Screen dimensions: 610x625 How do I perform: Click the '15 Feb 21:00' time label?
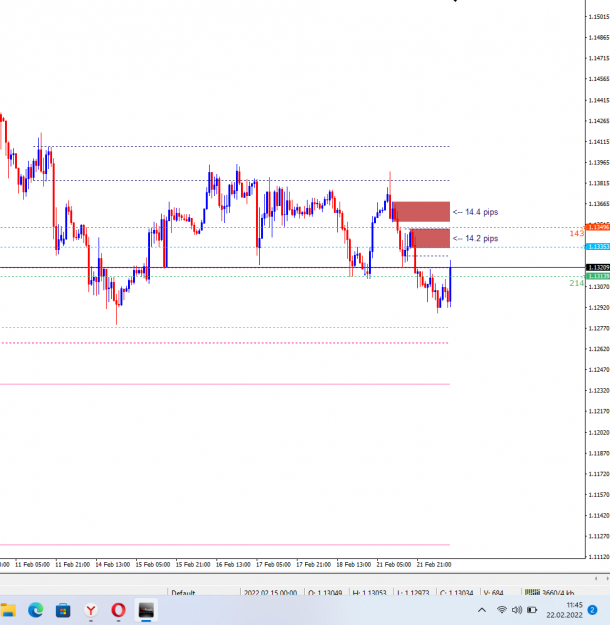coord(193,564)
